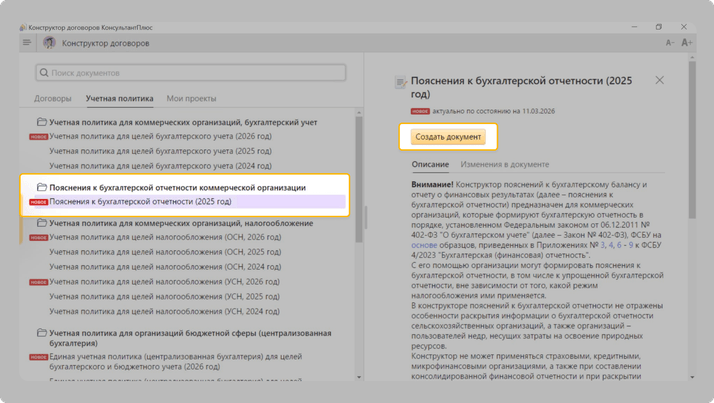714x403 pixels.
Task: Click the document list scroll down arrow
Action: tap(359, 377)
